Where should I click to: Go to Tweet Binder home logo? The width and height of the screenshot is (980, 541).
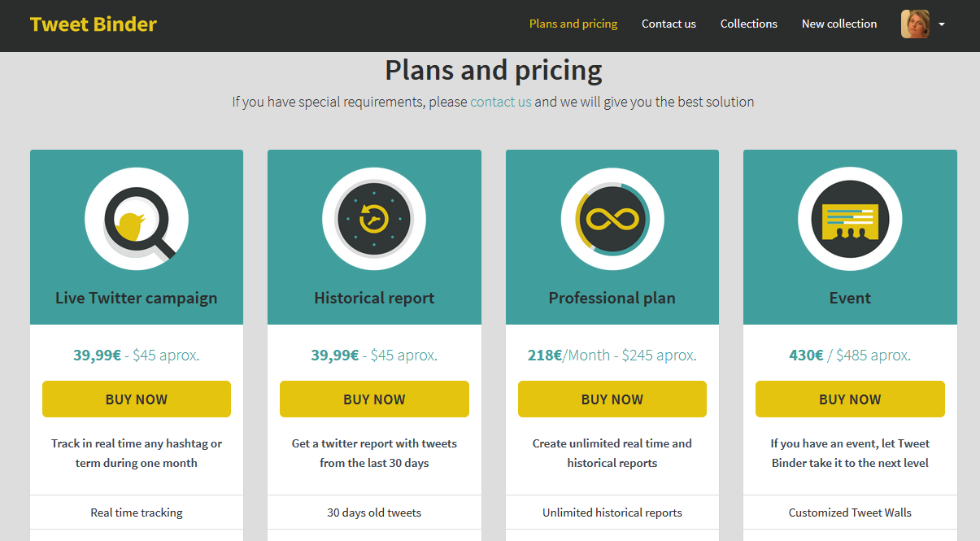(x=94, y=24)
